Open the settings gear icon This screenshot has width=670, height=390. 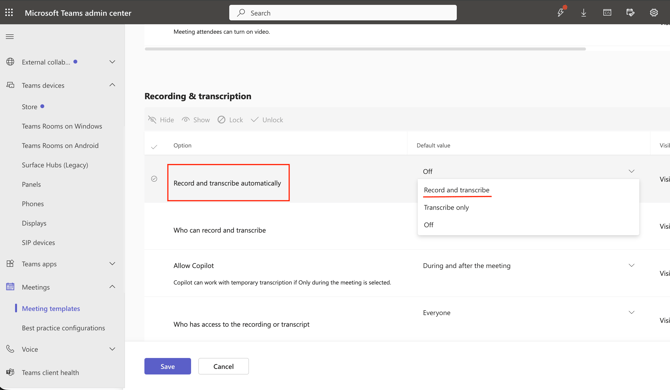tap(654, 13)
